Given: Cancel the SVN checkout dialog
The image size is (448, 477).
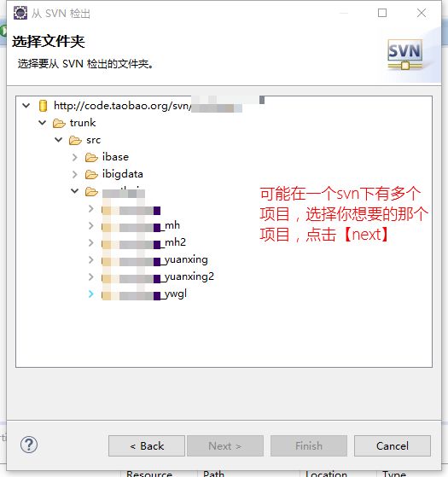Looking at the screenshot, I should point(393,445).
